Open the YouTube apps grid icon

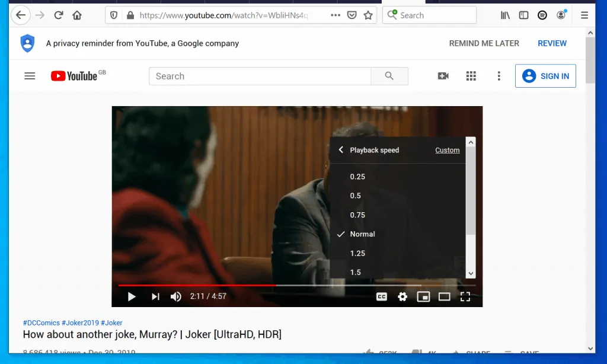(471, 76)
